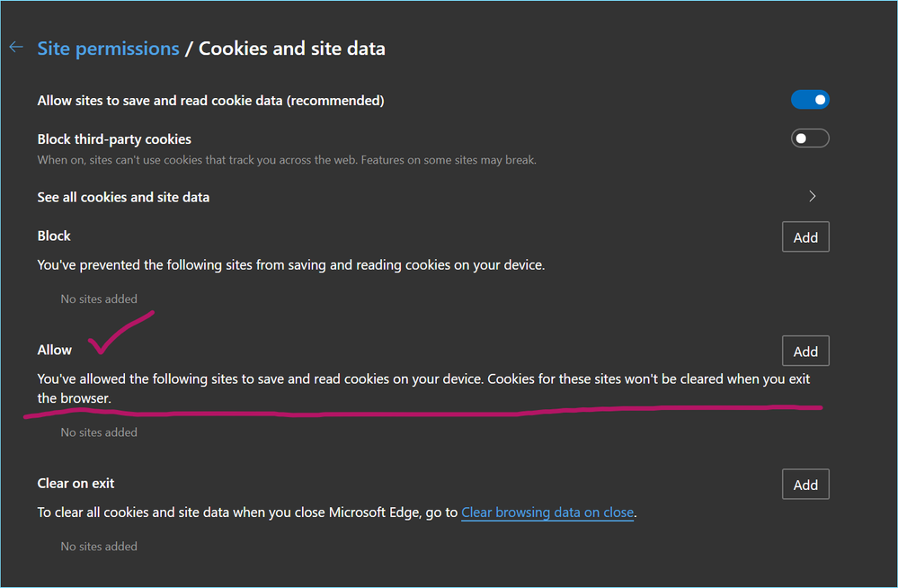Screen dimensions: 898x588
Task: Open See all cookies and site data
Action: [433, 197]
